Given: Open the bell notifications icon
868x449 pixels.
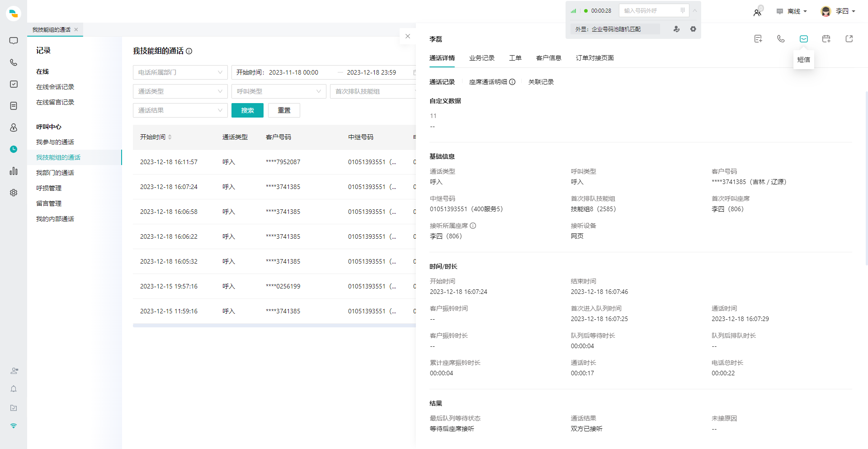Looking at the screenshot, I should click(14, 389).
